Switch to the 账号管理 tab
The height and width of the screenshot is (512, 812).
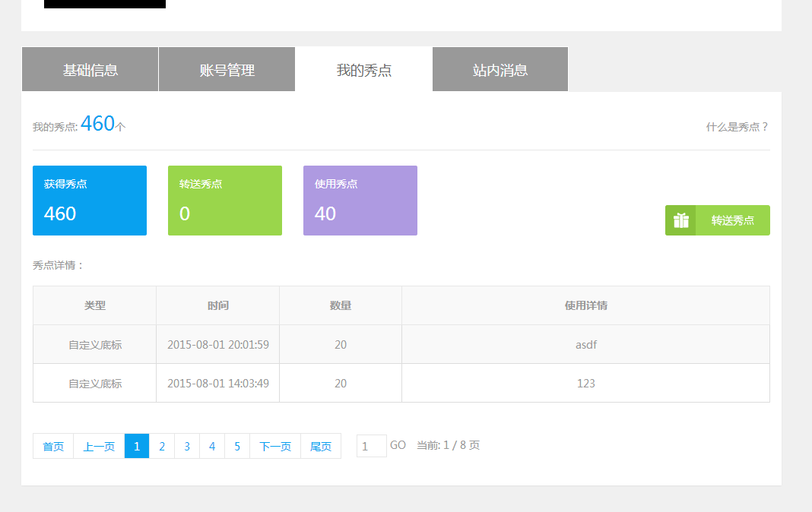click(227, 69)
